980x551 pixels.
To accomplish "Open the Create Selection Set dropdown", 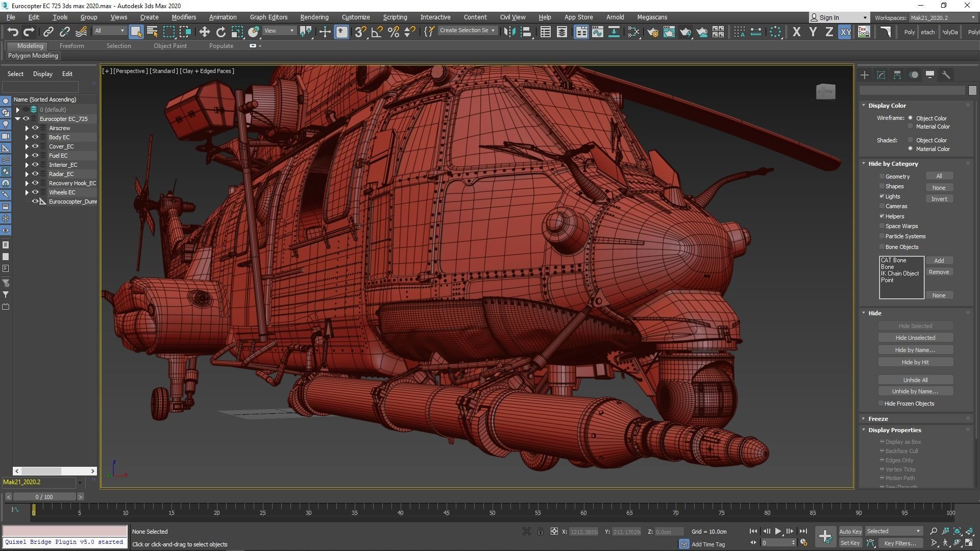I will click(493, 31).
